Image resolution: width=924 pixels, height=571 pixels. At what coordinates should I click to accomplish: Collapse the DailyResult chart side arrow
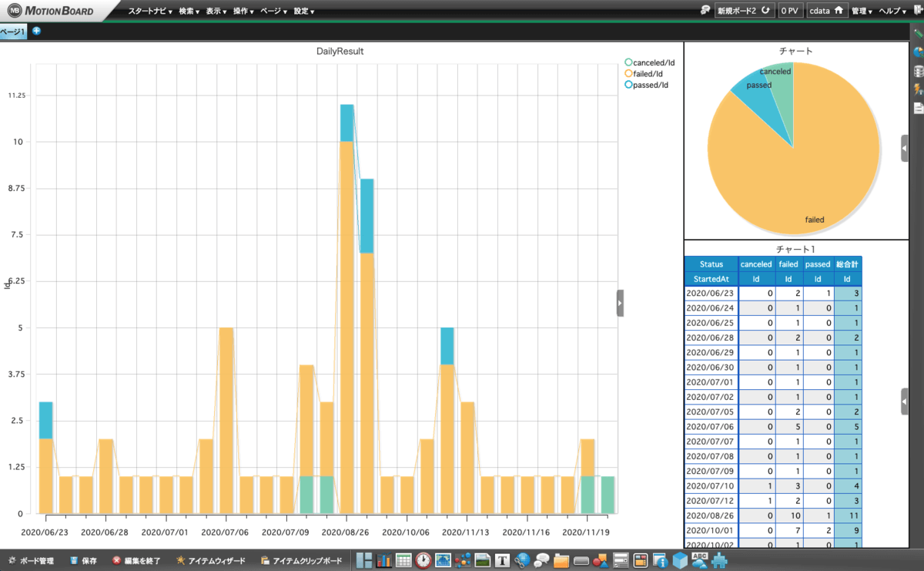click(x=620, y=303)
